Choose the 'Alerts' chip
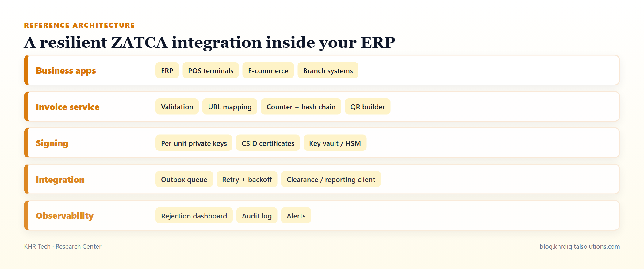 coord(296,216)
